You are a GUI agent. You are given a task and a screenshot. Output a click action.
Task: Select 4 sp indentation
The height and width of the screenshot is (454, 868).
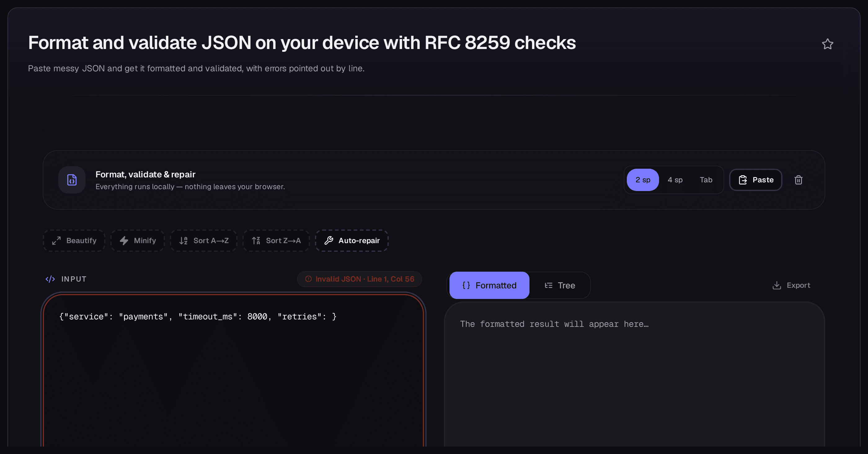(x=675, y=180)
